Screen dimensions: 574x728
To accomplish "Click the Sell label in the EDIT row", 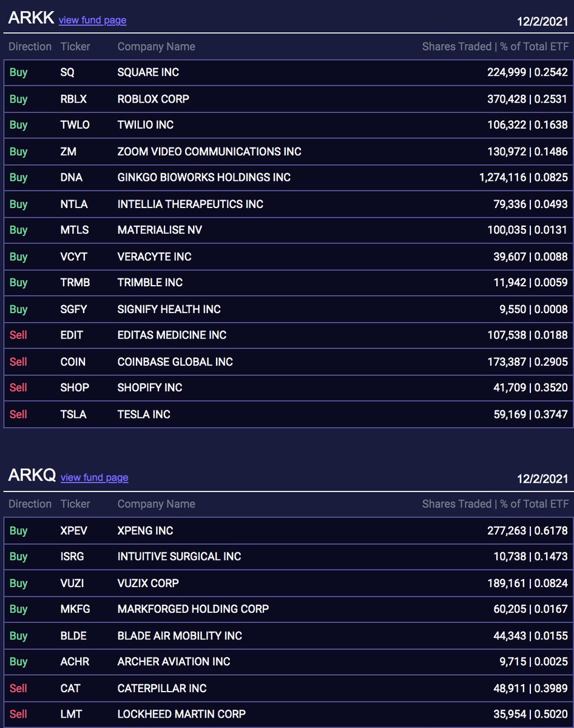I will click(18, 335).
